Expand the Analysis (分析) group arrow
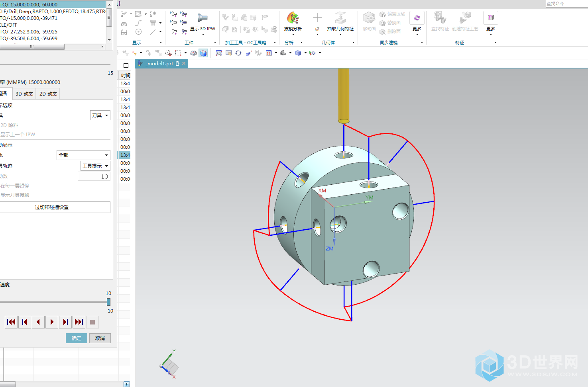 (301, 43)
